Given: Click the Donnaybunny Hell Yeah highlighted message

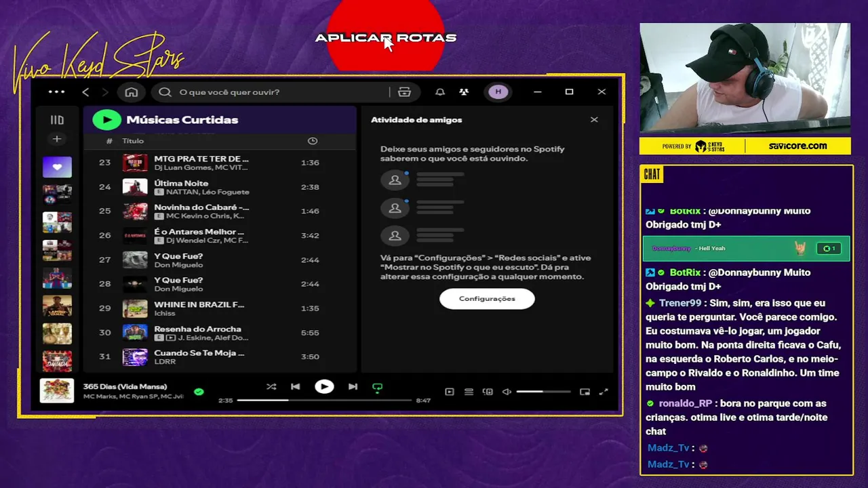Looking at the screenshot, I should click(x=746, y=249).
